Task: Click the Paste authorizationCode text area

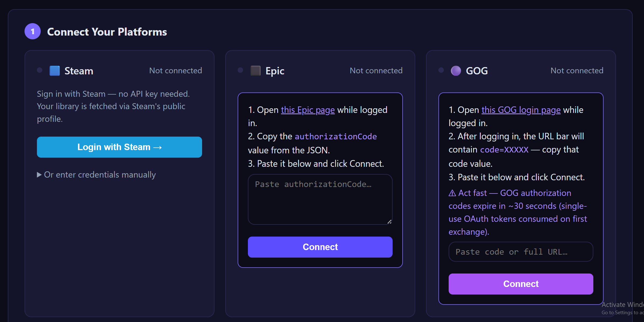Action: point(320,199)
